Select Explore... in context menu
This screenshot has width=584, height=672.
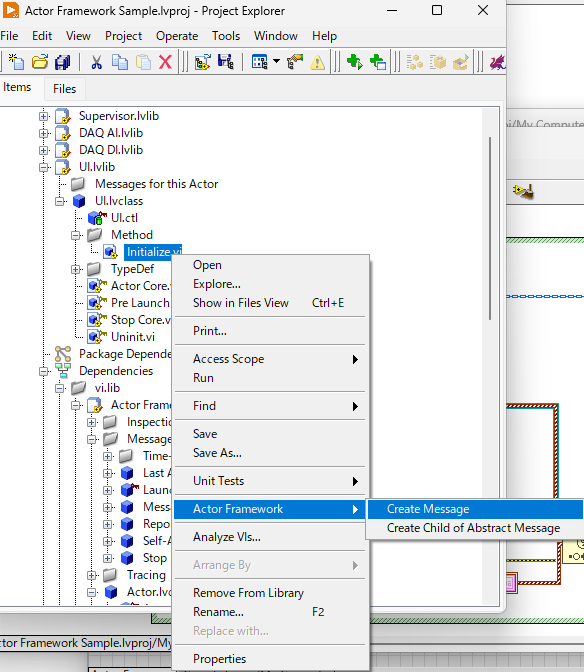(x=271, y=284)
